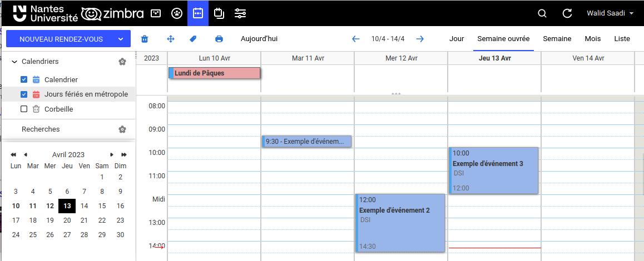Open the Mail tab envelope icon
Screen dimensions: 644x261
pyautogui.click(x=156, y=13)
